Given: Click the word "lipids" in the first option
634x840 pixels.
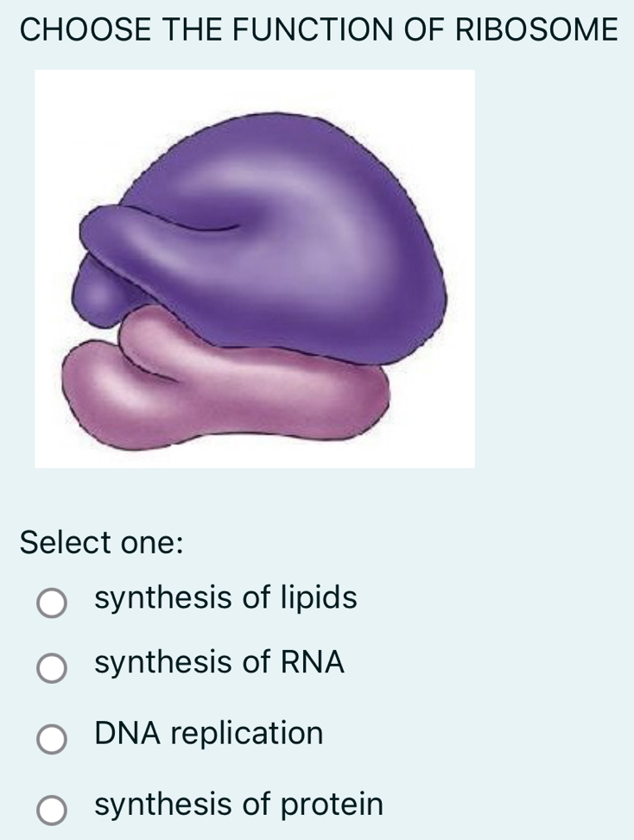Looking at the screenshot, I should (319, 597).
